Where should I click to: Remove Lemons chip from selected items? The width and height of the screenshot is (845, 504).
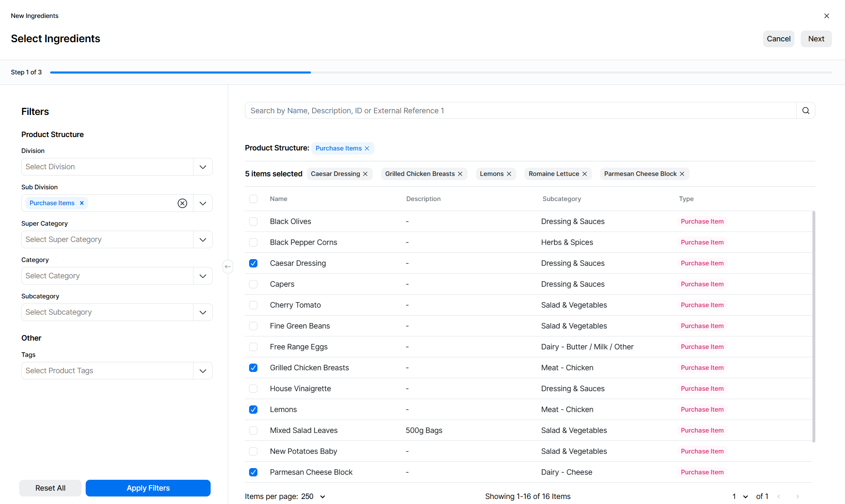click(x=509, y=174)
